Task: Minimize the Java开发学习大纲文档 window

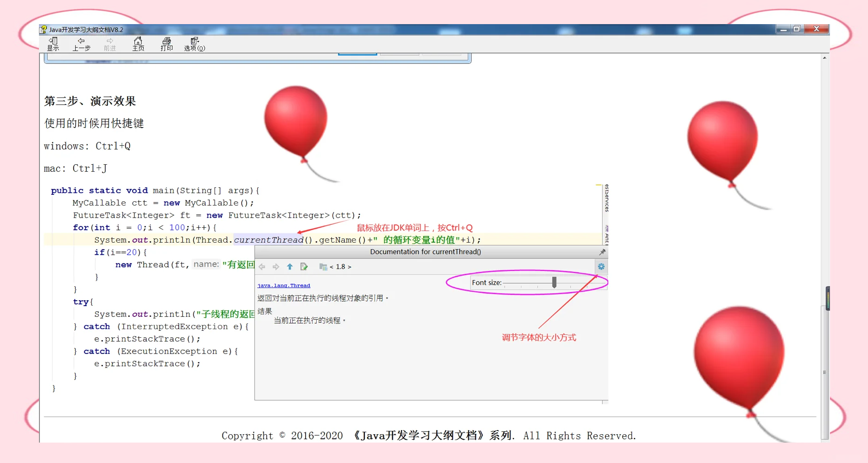Action: point(783,29)
